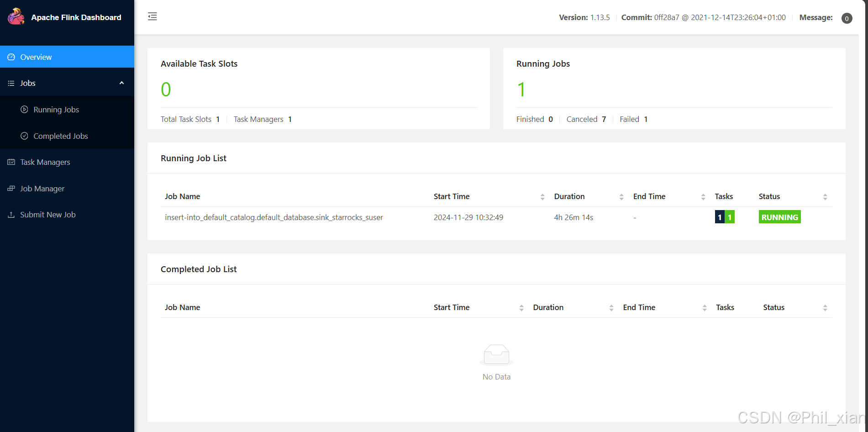Image resolution: width=868 pixels, height=432 pixels.
Task: Open the Task Managers menu item
Action: (45, 162)
